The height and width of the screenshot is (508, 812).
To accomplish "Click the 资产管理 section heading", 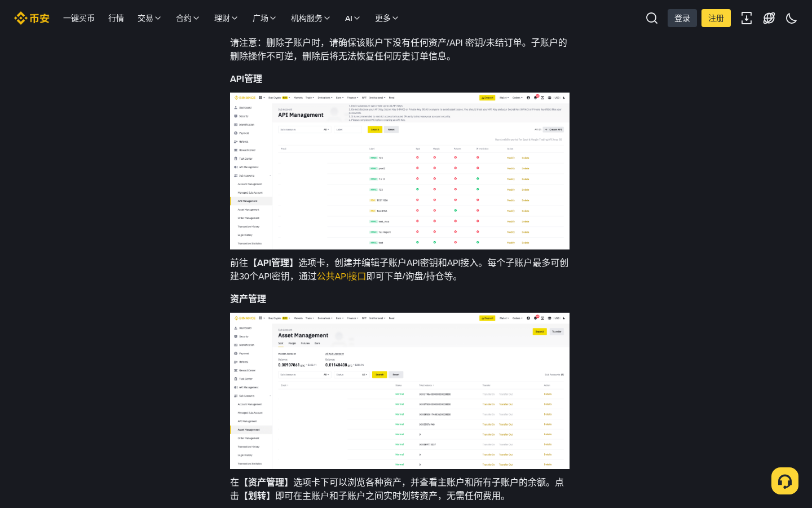I will 248,299.
